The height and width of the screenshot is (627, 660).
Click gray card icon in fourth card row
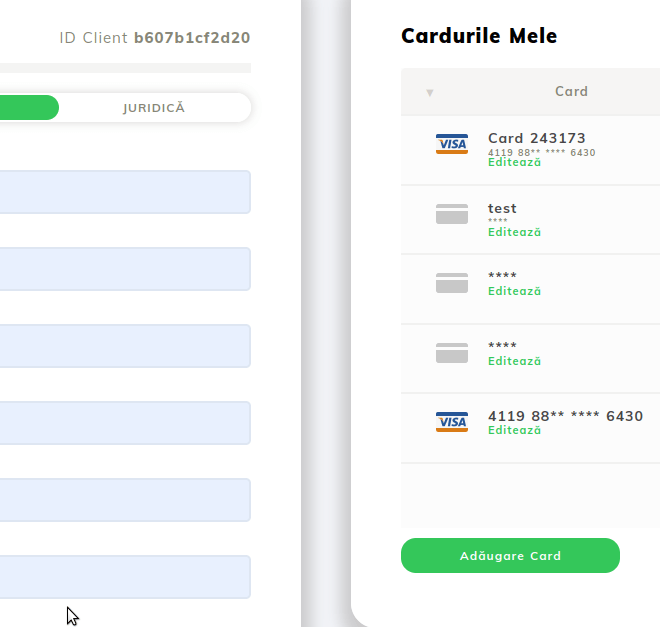tap(452, 353)
